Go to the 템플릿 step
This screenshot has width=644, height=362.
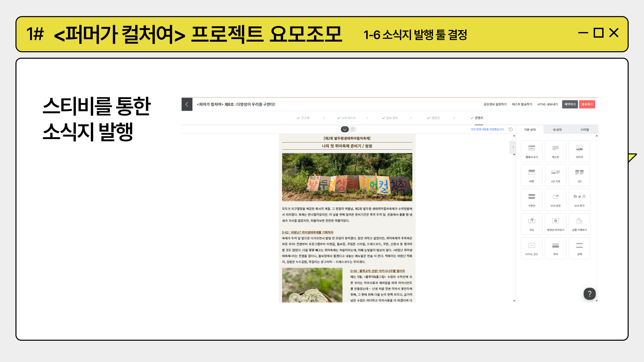pyautogui.click(x=435, y=118)
